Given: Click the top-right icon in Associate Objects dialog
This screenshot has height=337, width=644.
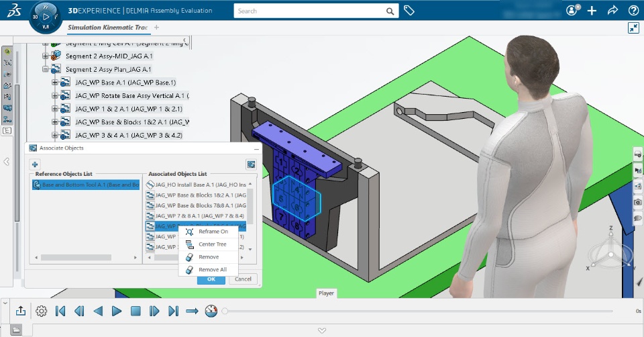Looking at the screenshot, I should click(251, 164).
